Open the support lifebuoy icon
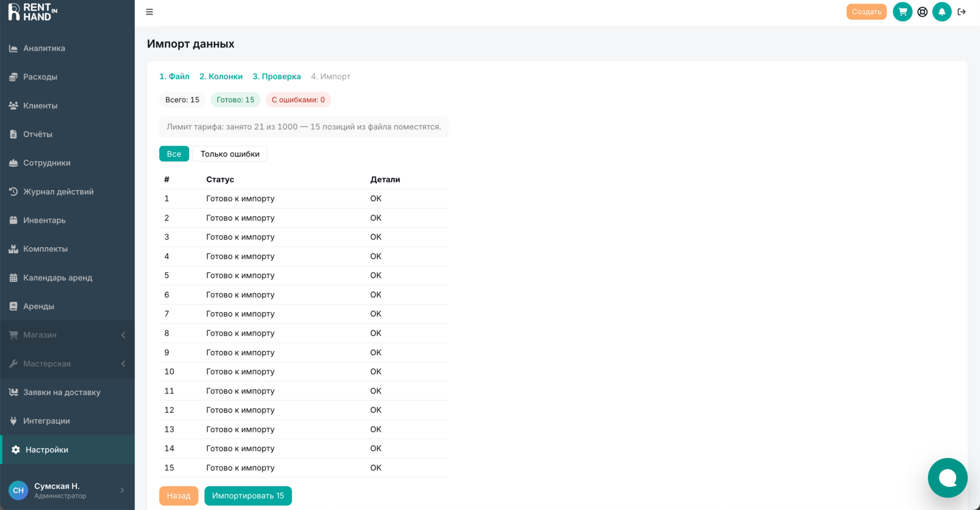Viewport: 980px width, 510px height. (x=922, y=12)
